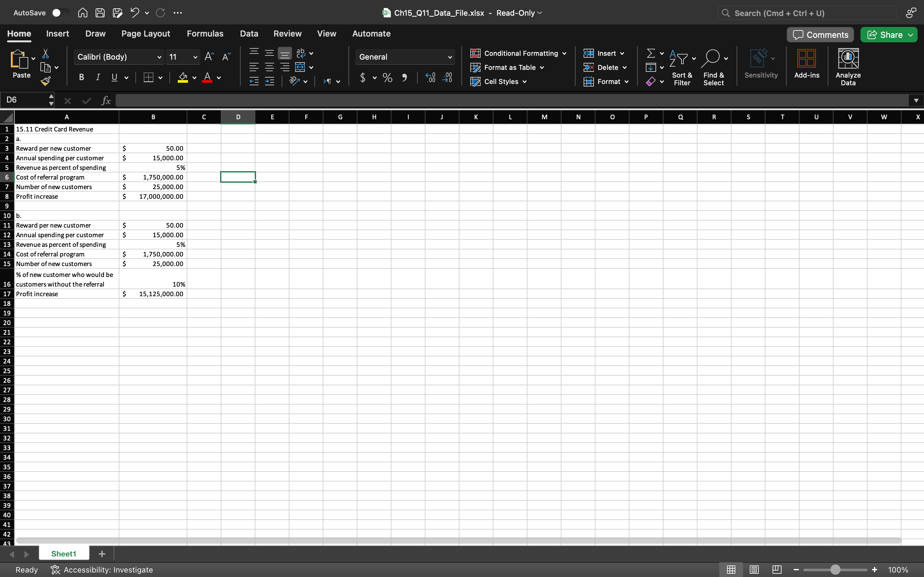
Task: Open the Comments panel
Action: point(819,34)
